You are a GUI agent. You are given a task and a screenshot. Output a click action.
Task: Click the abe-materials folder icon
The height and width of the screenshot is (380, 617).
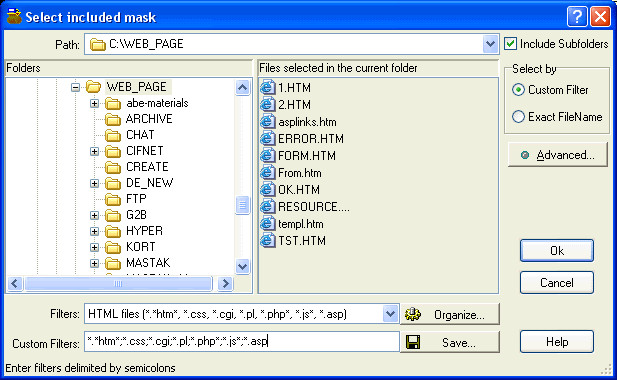(113, 103)
